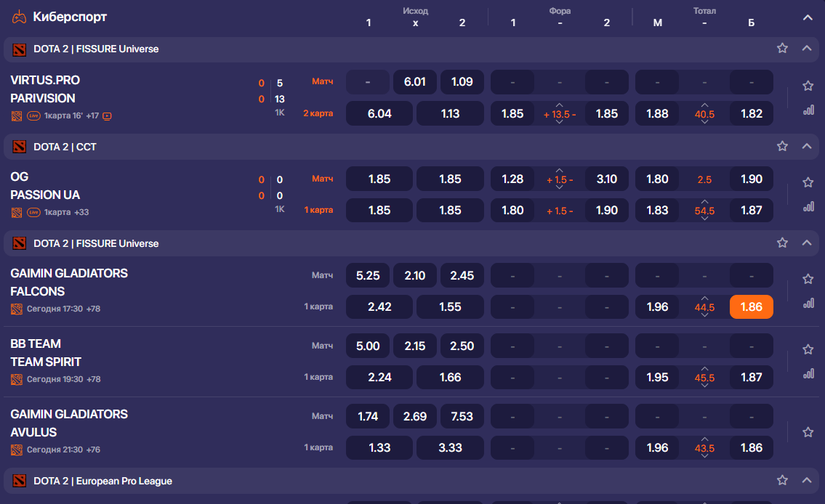Open statistics for VIRTUS.PRO vs PARIVISION
This screenshot has height=504, width=825.
[x=809, y=110]
